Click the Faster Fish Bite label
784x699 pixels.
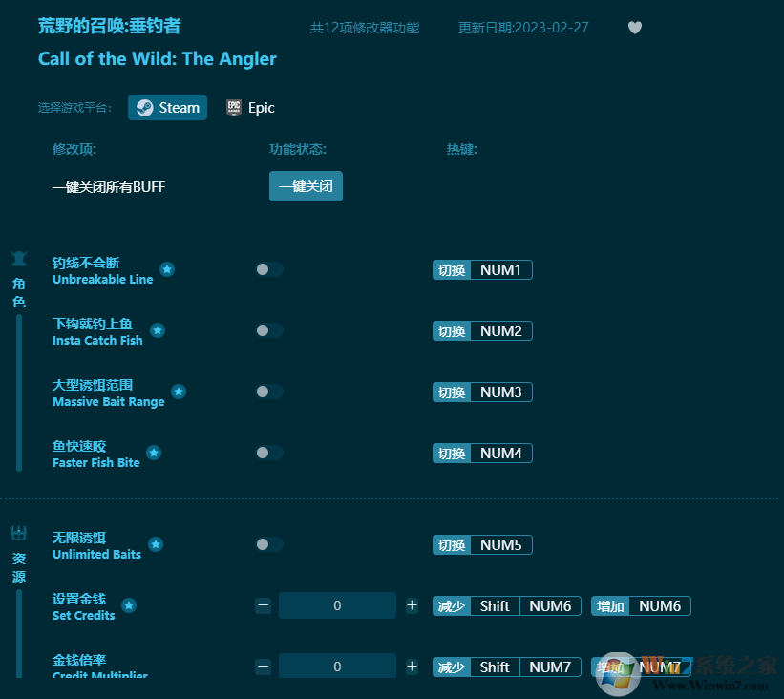point(96,462)
